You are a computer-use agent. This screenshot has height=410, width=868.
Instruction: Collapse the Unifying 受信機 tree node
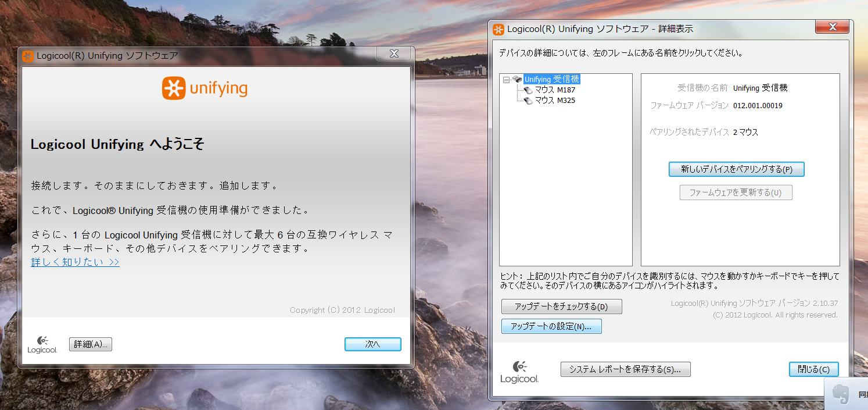pyautogui.click(x=506, y=79)
